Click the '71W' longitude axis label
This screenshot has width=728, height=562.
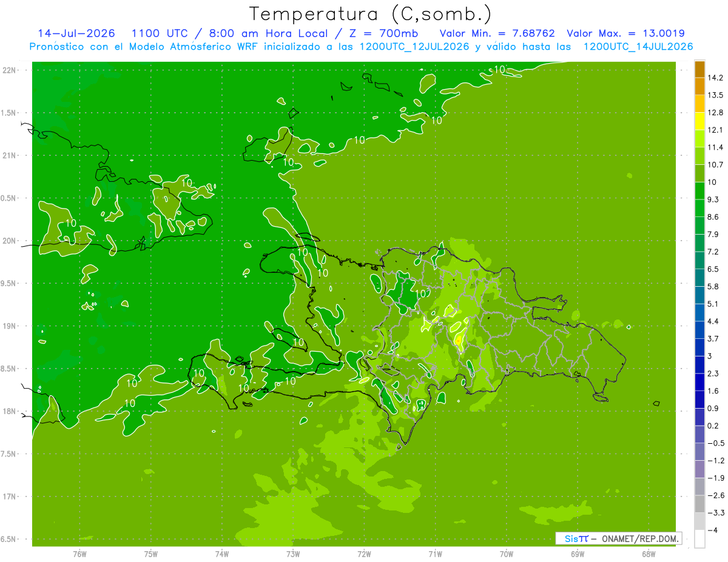pos(436,554)
